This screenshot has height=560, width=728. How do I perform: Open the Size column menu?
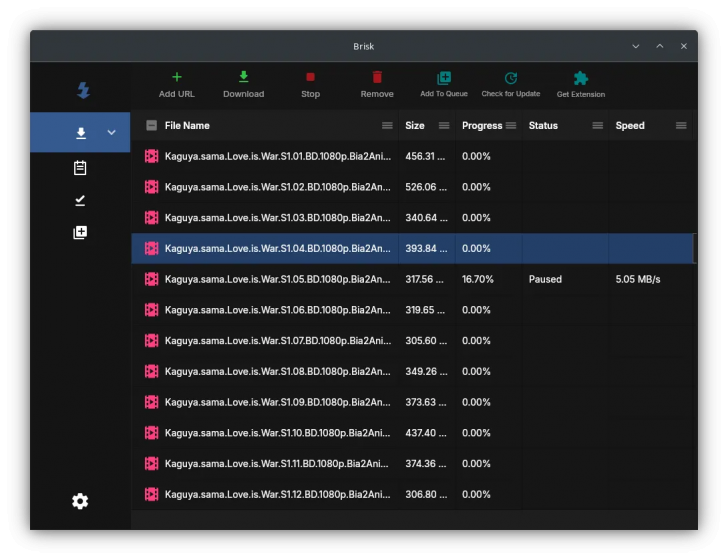(x=444, y=125)
